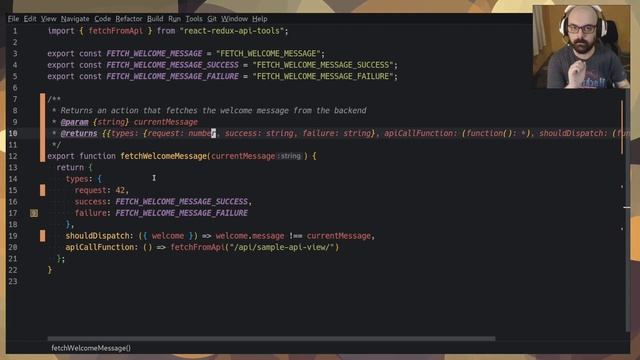Open the Refactor menu
The image size is (640, 360).
(129, 19)
